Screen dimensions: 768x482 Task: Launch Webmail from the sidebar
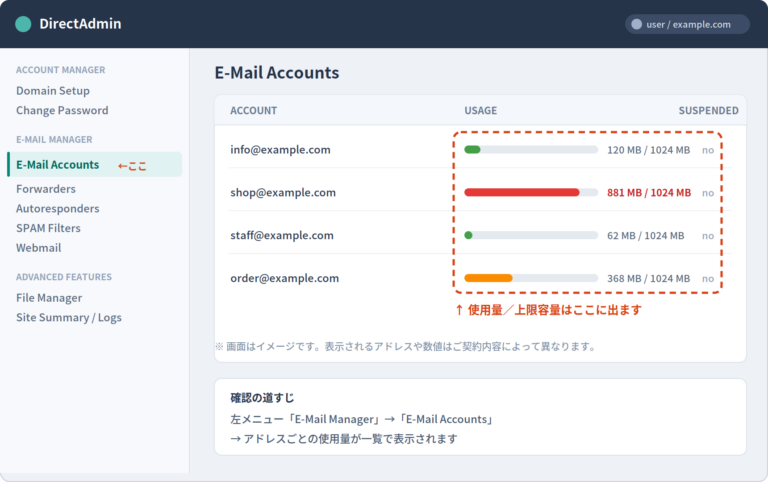pos(38,248)
